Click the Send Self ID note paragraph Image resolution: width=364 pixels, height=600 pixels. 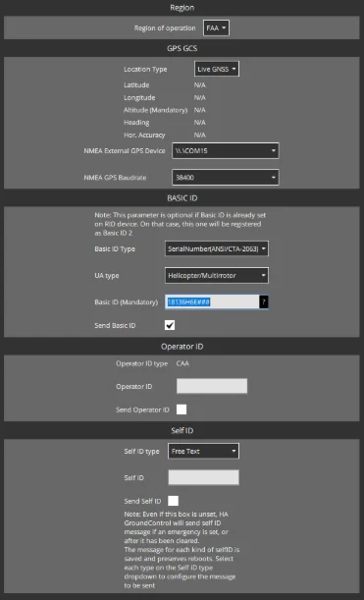(x=182, y=550)
